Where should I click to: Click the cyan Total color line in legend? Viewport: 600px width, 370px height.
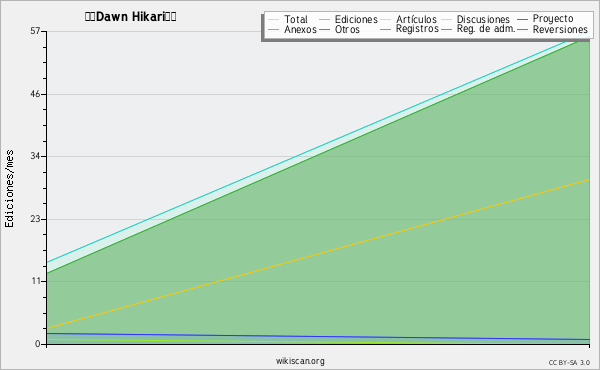273,20
